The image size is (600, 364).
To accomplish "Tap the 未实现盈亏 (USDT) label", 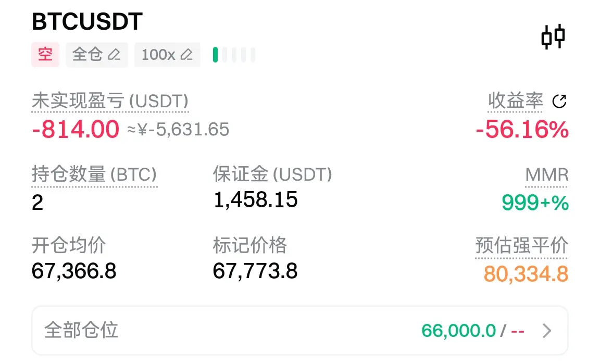I will (110, 102).
